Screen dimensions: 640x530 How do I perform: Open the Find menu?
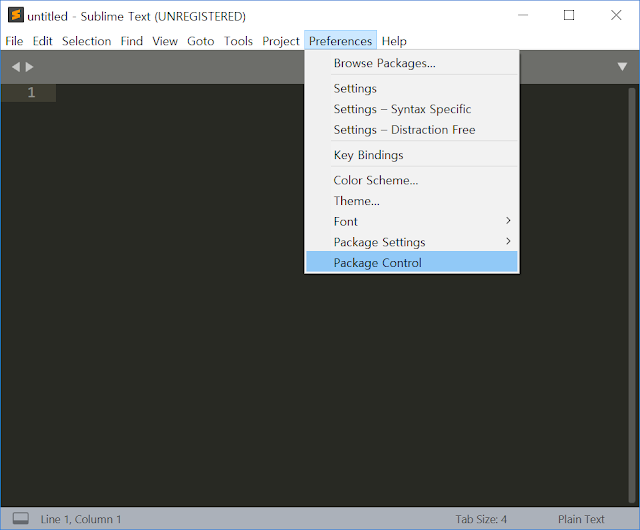(131, 41)
